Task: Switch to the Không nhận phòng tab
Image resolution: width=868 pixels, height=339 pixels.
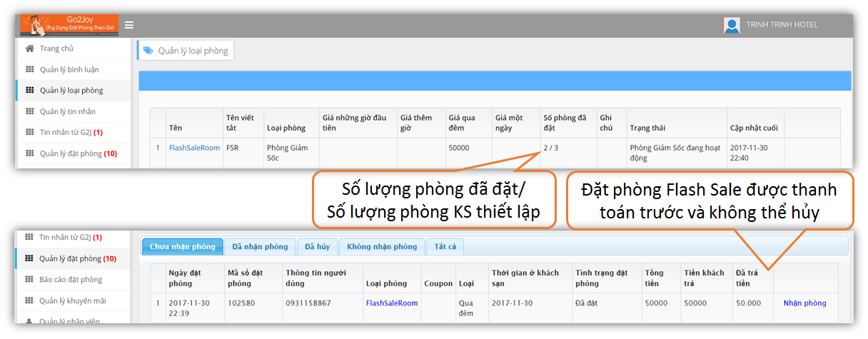Action: click(x=382, y=246)
